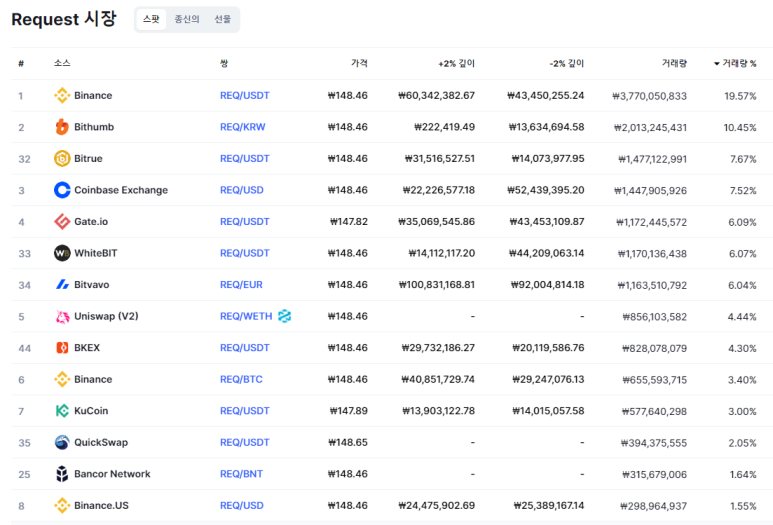Click the icon beside the REQ/WETH pair
This screenshot has height=525, width=773.
point(284,316)
